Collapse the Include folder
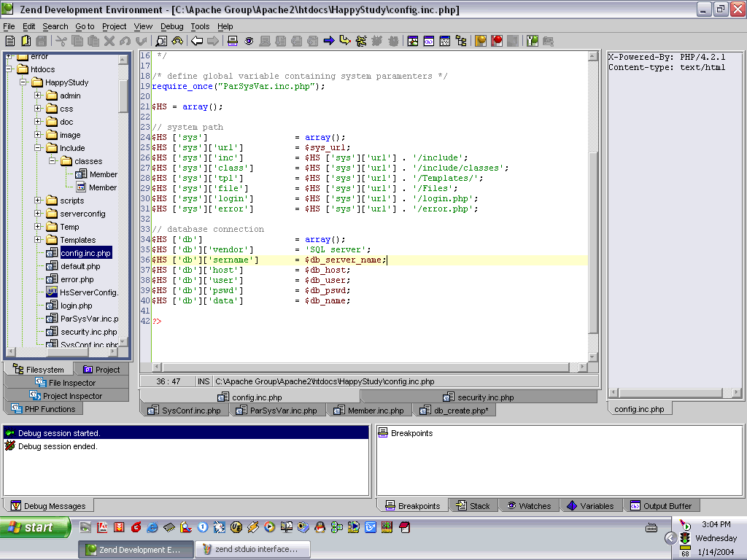Viewport: 747px width, 560px height. pos(38,147)
